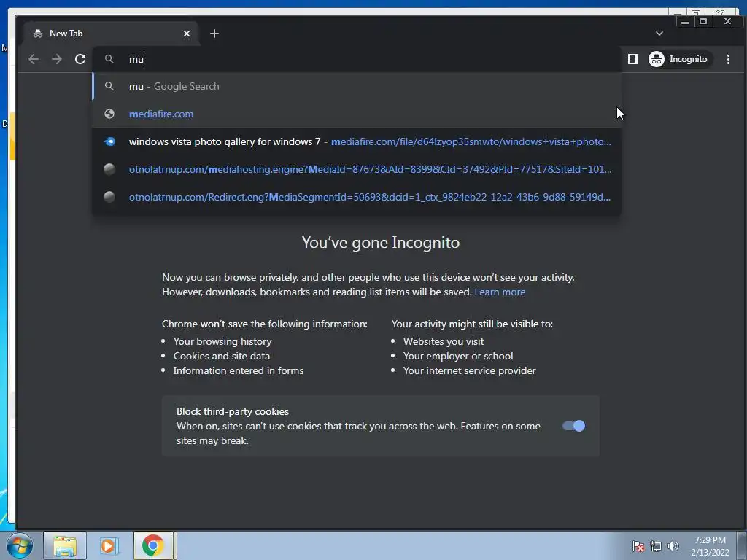Viewport: 747px width, 560px height.
Task: Click the 'Your browsing history' list item
Action: pos(222,341)
